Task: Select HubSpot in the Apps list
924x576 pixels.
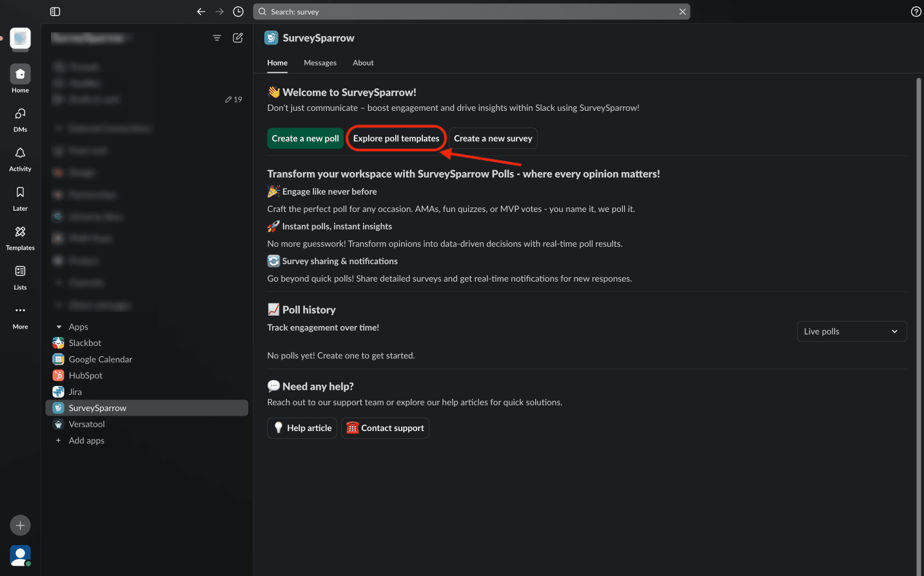Action: (x=85, y=376)
